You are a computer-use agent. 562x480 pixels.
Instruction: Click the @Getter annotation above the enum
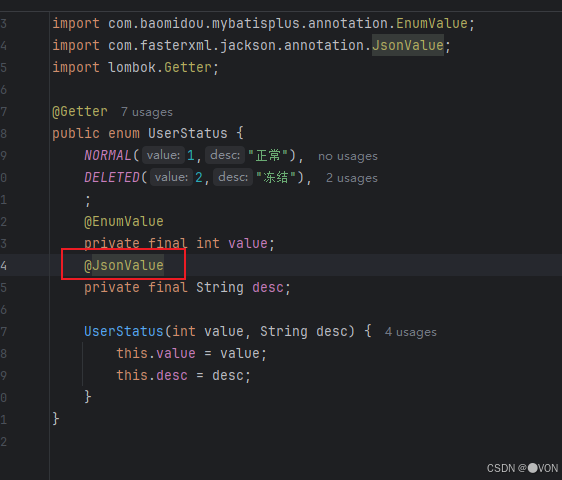[80, 111]
